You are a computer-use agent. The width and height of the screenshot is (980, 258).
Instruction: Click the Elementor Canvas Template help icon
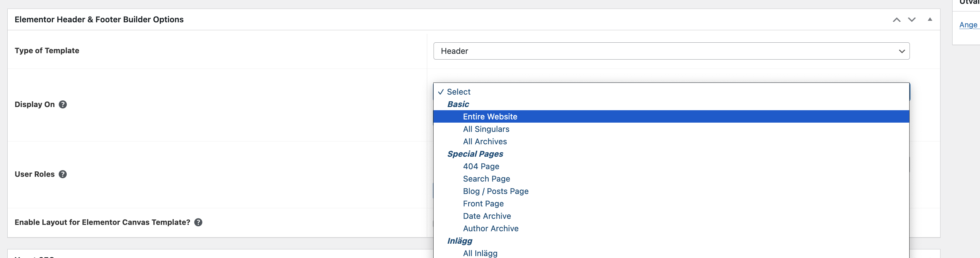tap(198, 222)
